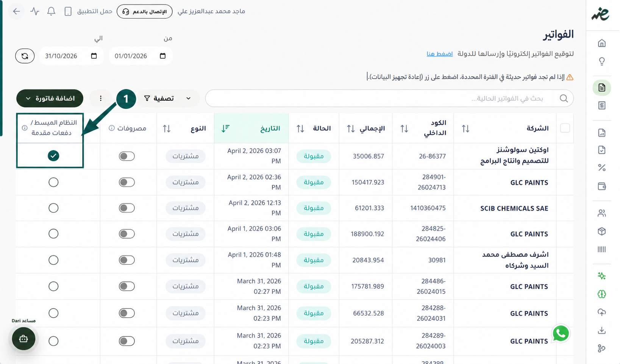620x364 pixels.
Task: Sort by التاريخ date column header
Action: click(251, 128)
